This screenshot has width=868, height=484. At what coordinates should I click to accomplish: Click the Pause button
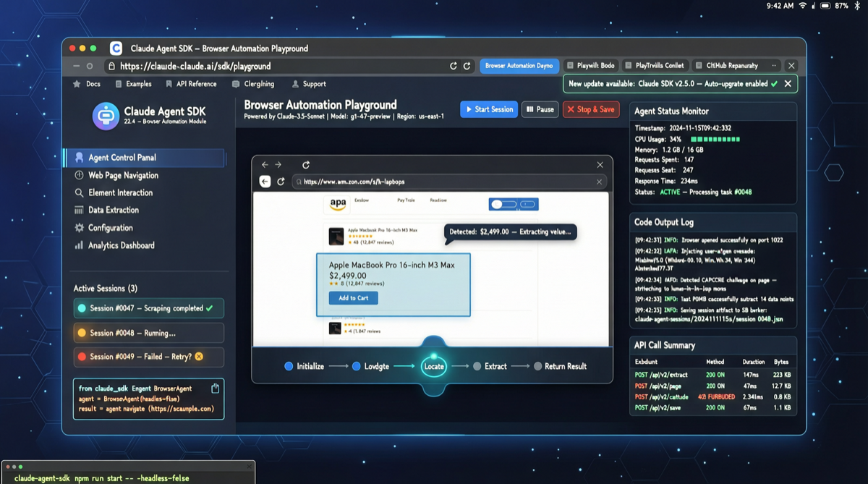pyautogui.click(x=540, y=109)
